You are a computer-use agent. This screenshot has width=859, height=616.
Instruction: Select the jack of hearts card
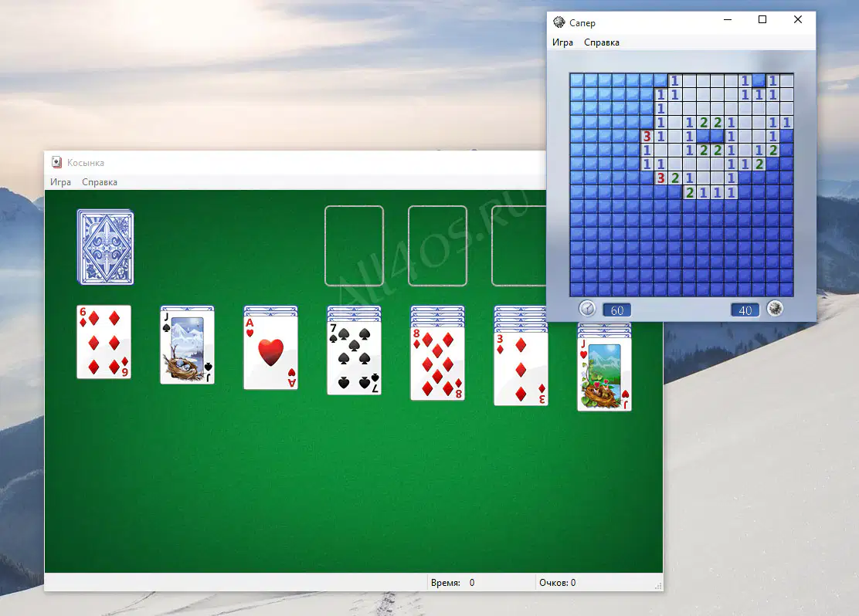pos(604,374)
